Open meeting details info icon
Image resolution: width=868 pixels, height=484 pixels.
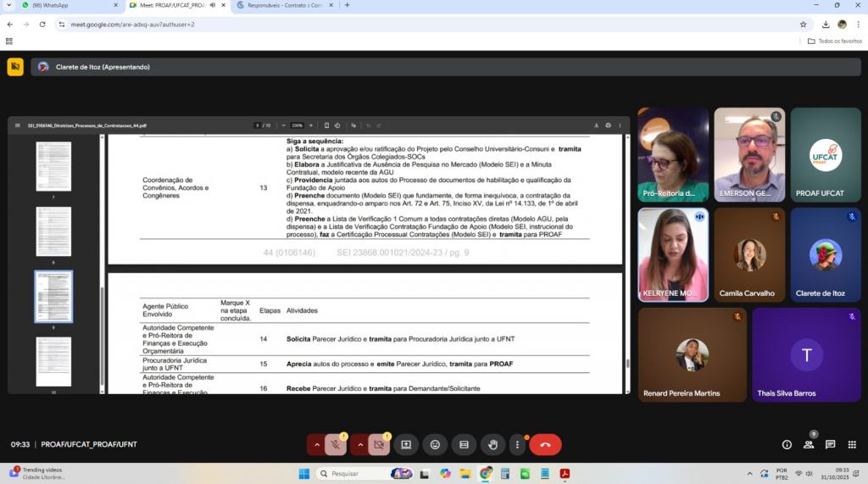coord(787,444)
